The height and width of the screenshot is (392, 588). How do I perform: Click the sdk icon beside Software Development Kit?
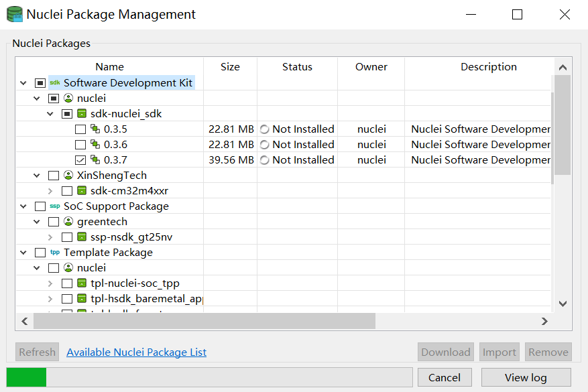pyautogui.click(x=55, y=82)
